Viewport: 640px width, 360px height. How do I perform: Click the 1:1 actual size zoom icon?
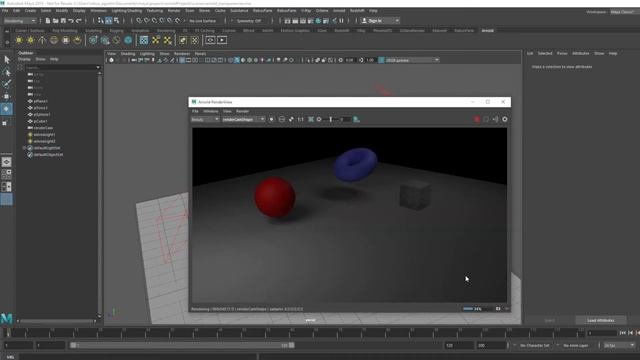(x=300, y=119)
